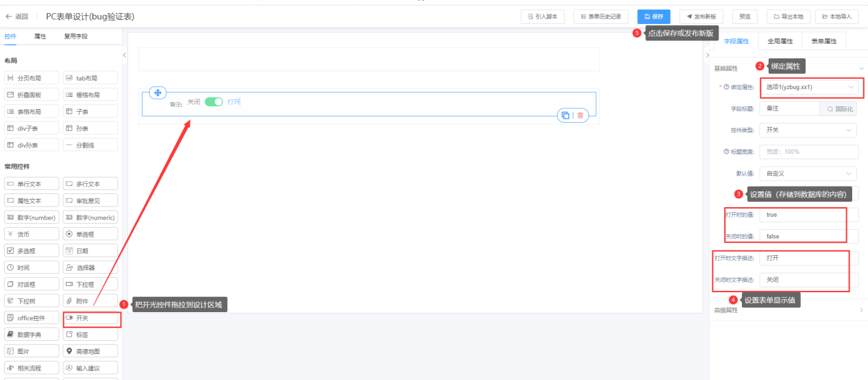Click the 开关 switch control
The image size is (868, 380).
click(90, 318)
